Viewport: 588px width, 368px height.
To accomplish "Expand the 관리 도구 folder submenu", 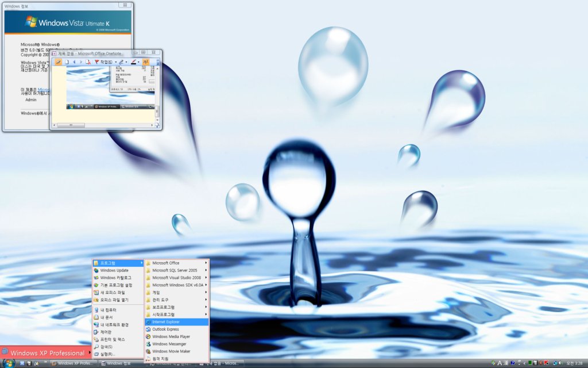I will point(177,300).
